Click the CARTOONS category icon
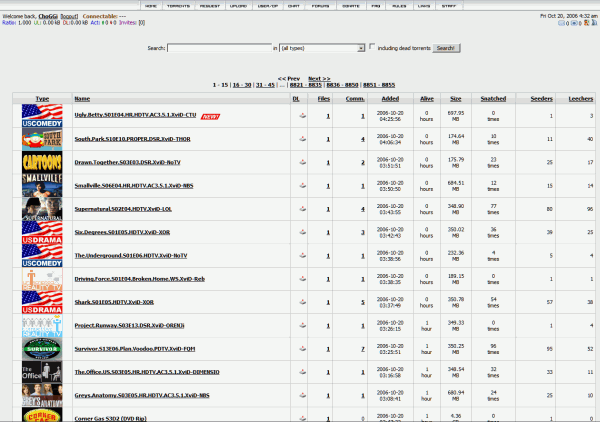 pyautogui.click(x=42, y=162)
